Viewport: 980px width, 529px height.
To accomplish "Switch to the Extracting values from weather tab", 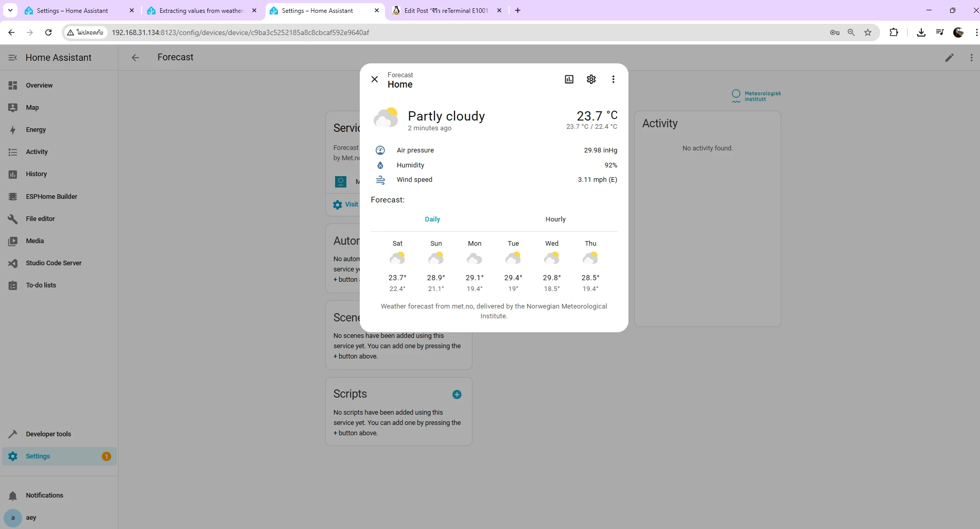I will pyautogui.click(x=201, y=11).
